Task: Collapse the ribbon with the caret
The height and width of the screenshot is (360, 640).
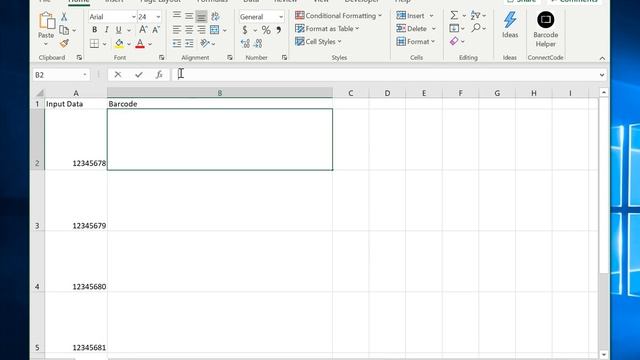Action: [602, 58]
